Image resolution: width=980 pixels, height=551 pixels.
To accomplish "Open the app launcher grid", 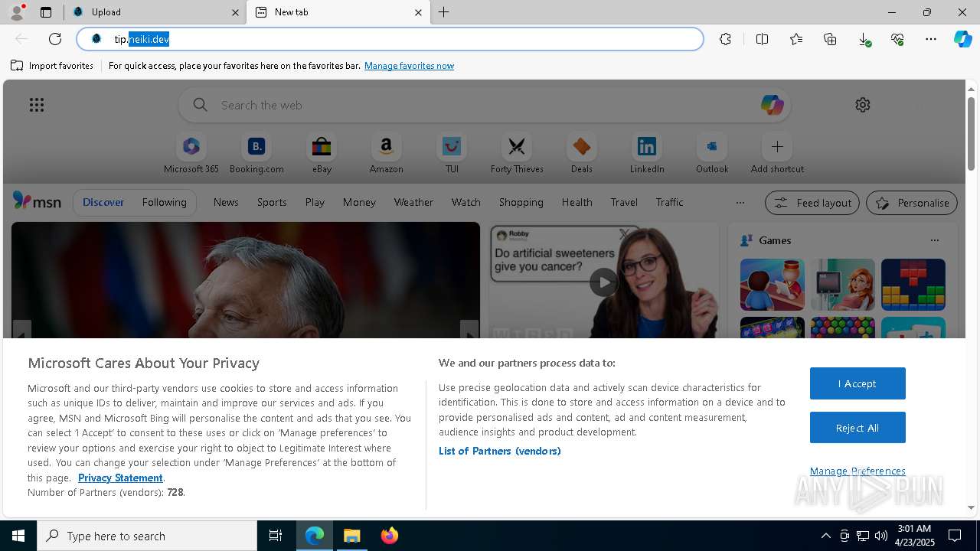I will tap(37, 105).
